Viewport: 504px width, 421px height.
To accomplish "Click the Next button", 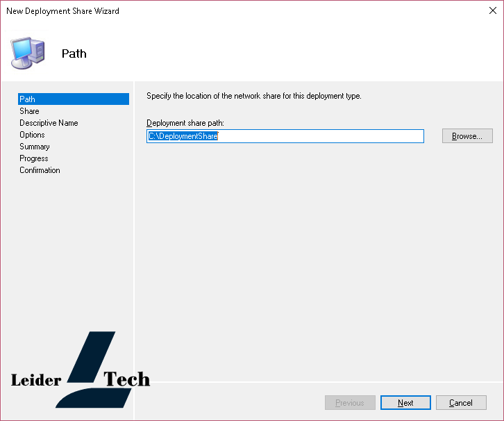I will (x=405, y=403).
